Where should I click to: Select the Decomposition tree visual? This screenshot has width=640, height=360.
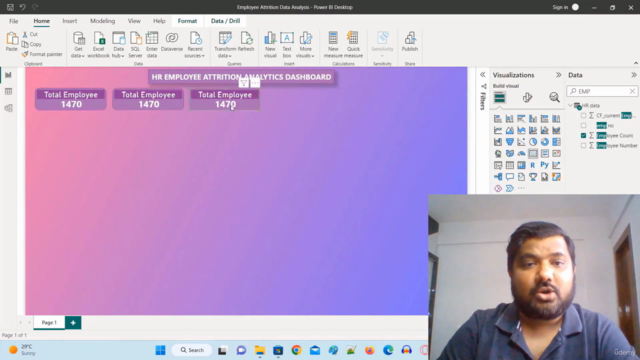tap(498, 177)
